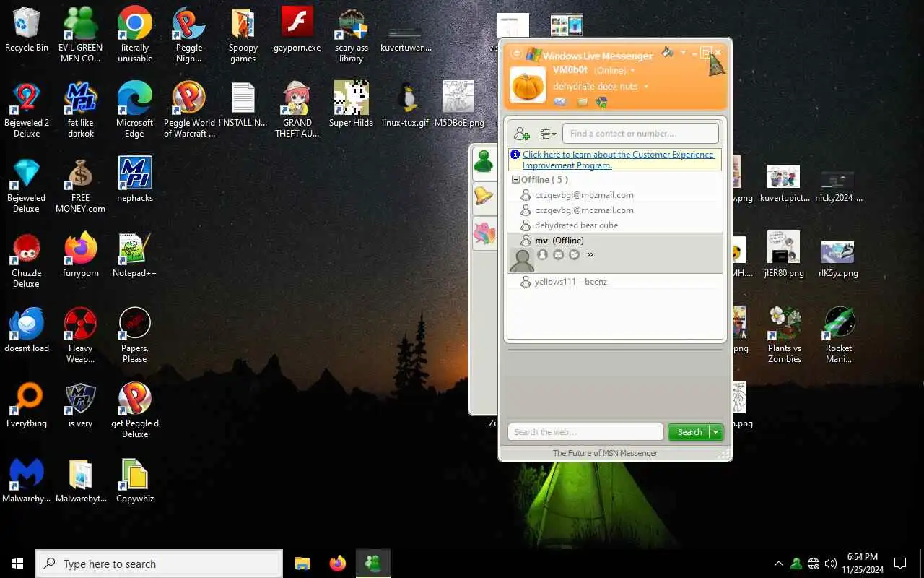
Task: Open the Customer Experience Improvement Program link
Action: click(x=619, y=160)
